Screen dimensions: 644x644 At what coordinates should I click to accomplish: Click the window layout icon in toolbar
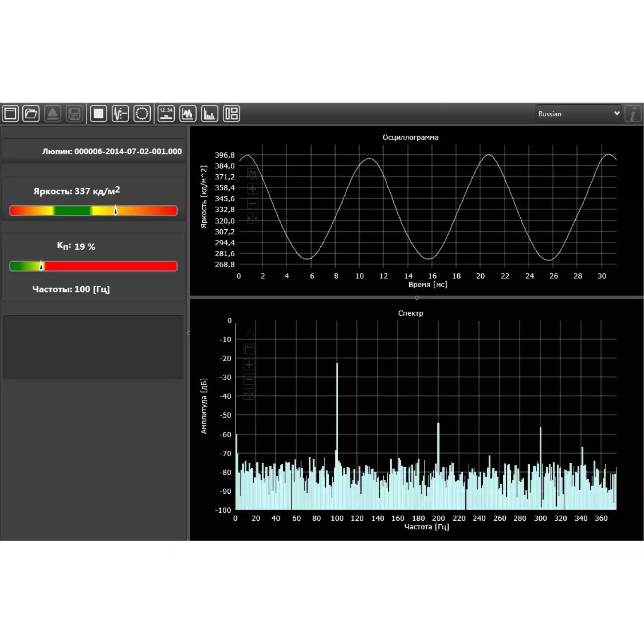point(10,114)
